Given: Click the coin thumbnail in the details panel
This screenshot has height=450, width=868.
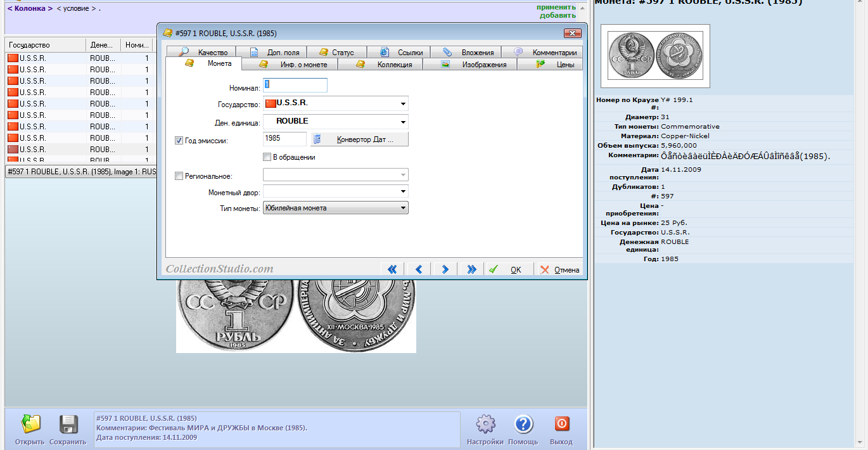Looking at the screenshot, I should (x=655, y=56).
